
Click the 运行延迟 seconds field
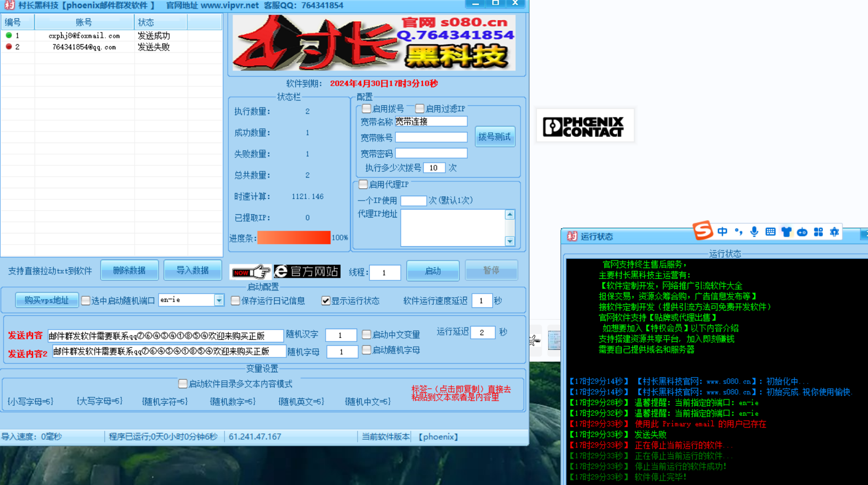[x=483, y=332]
